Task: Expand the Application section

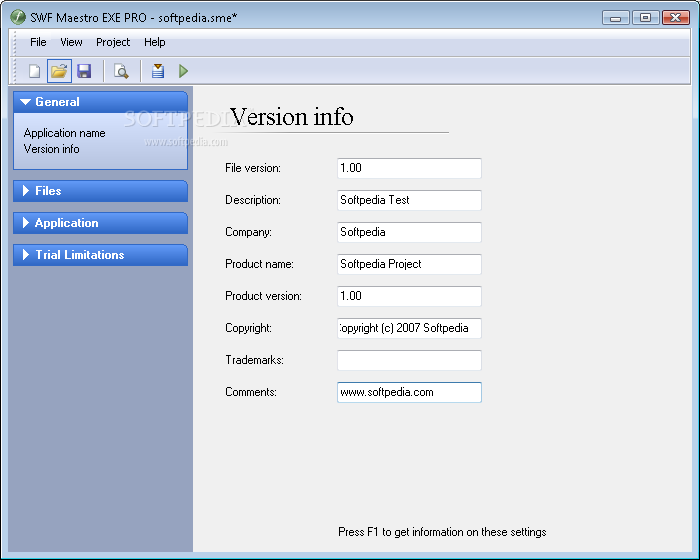Action: [100, 223]
